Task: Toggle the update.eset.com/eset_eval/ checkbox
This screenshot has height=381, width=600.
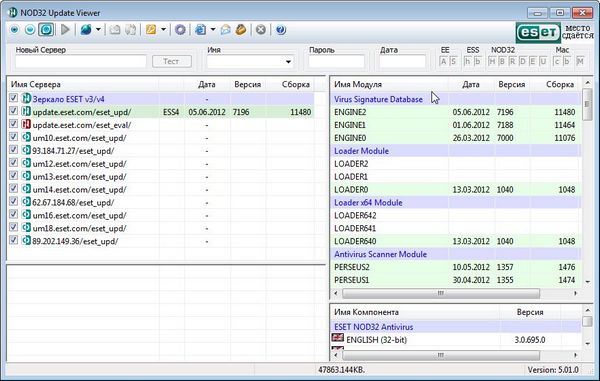Action: pos(13,124)
